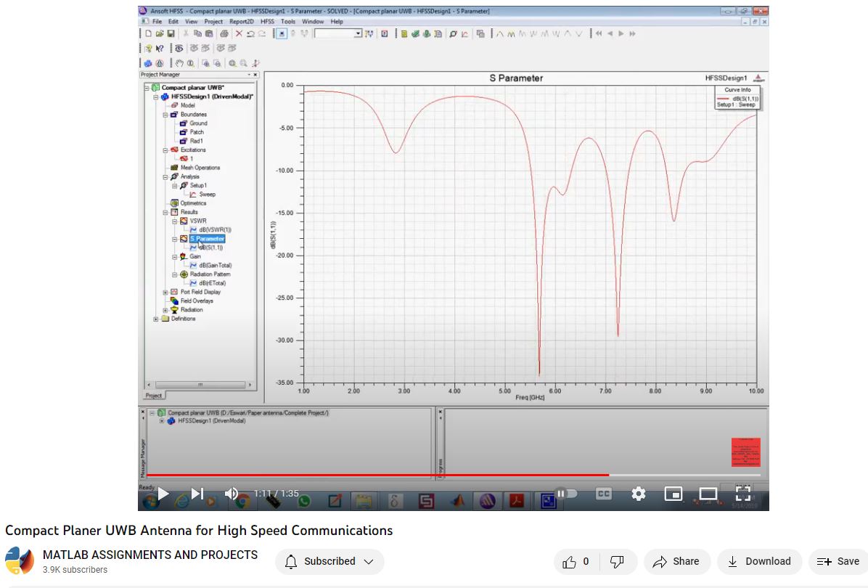Open the View menu in HFSS
The width and height of the screenshot is (868, 588).
191,22
